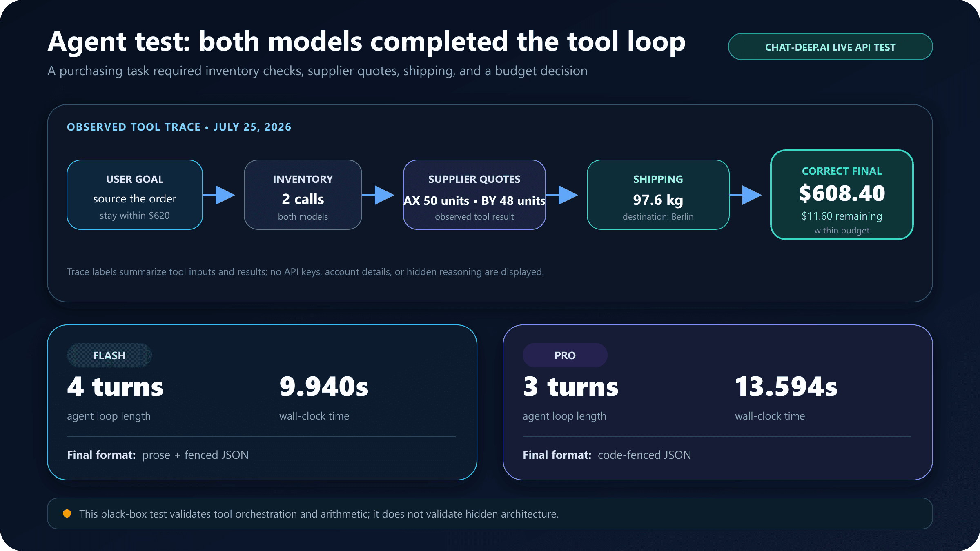Screen dimensions: 980x551
Task: Click the Pro 13.594s wall-clock time value
Action: click(786, 387)
